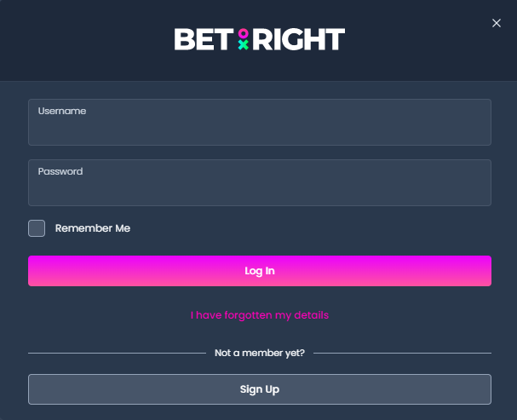Screen dimensions: 517x420
Task: Submit with the pink Log In button
Action: (260, 271)
